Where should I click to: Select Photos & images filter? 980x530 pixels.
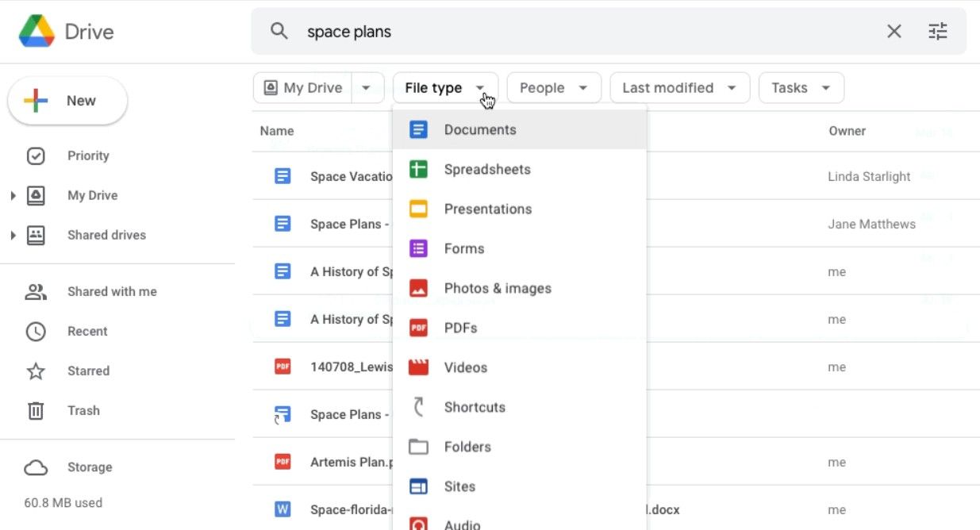click(x=498, y=288)
